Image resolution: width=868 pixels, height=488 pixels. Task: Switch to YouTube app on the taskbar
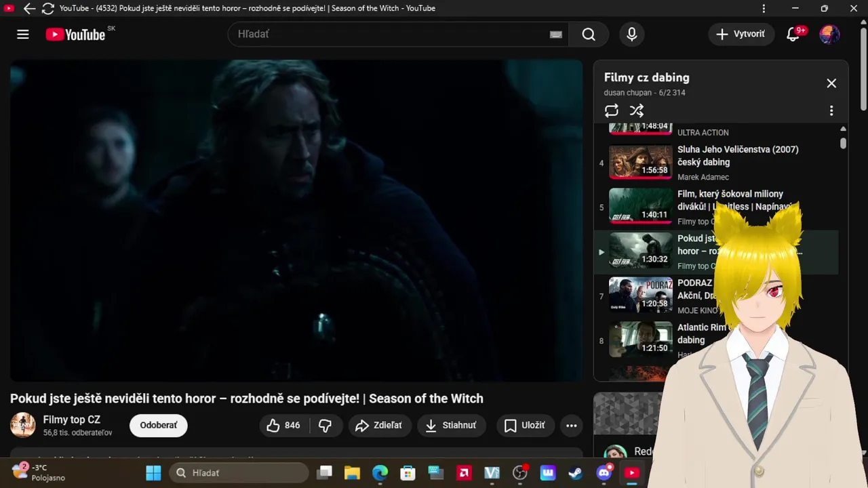(x=632, y=472)
